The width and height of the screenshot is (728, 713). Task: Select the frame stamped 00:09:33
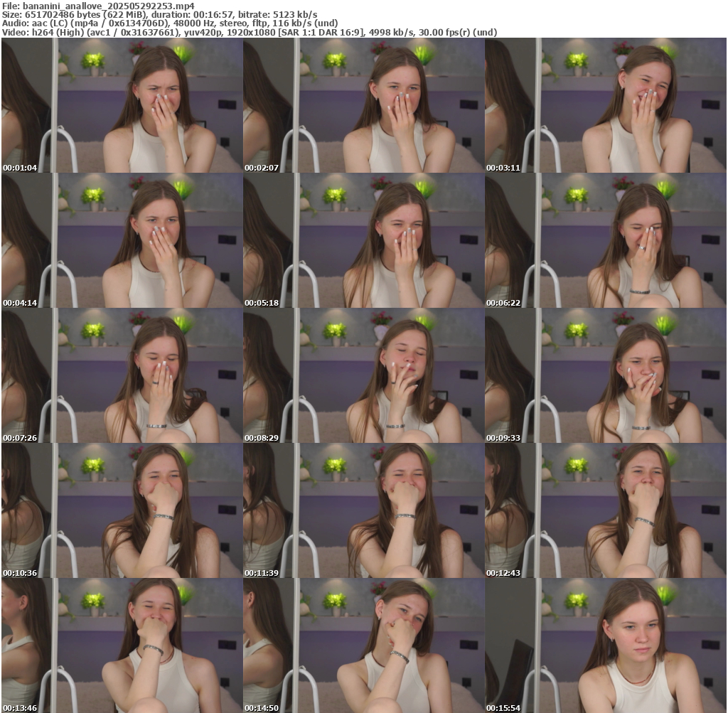pos(606,375)
